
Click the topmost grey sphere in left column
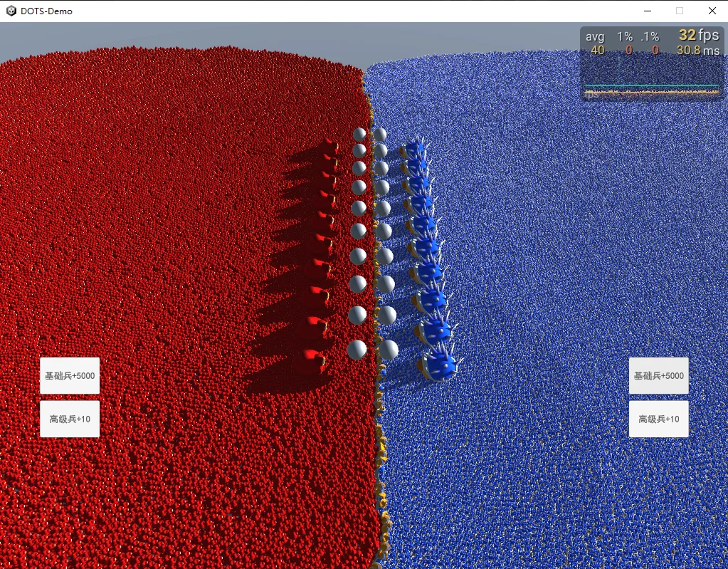(x=359, y=134)
